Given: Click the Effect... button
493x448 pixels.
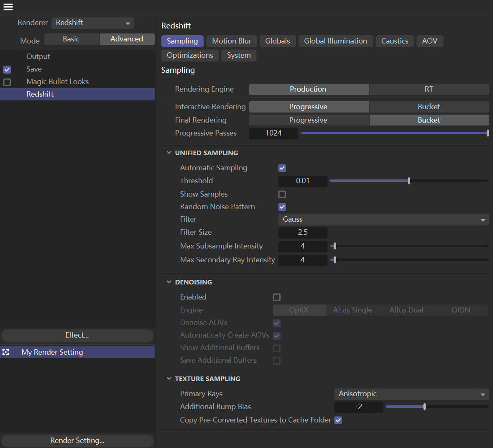Looking at the screenshot, I should click(x=77, y=335).
